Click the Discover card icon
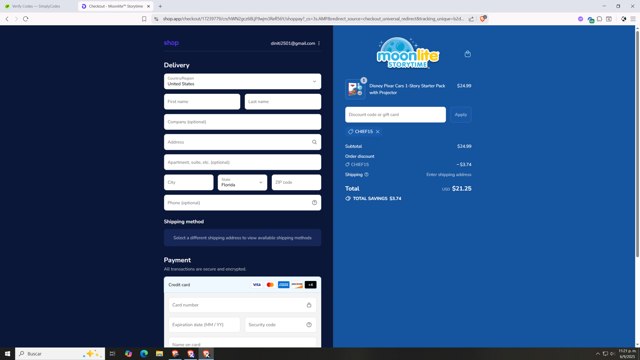This screenshot has height=360, width=640. coord(297,284)
